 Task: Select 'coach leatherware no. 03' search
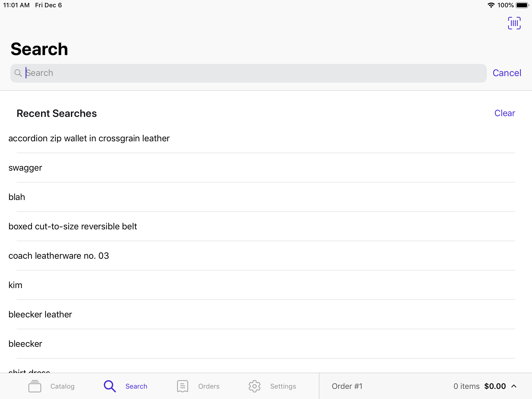click(266, 256)
